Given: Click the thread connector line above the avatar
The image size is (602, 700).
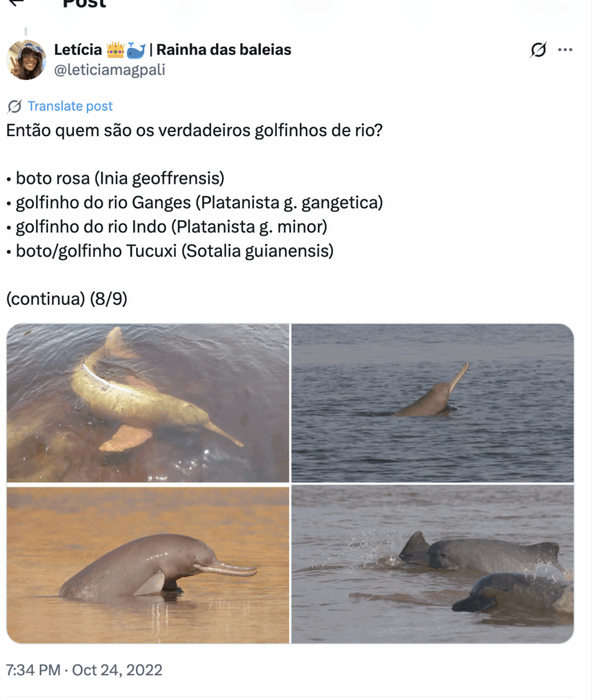Looking at the screenshot, I should (26, 31).
